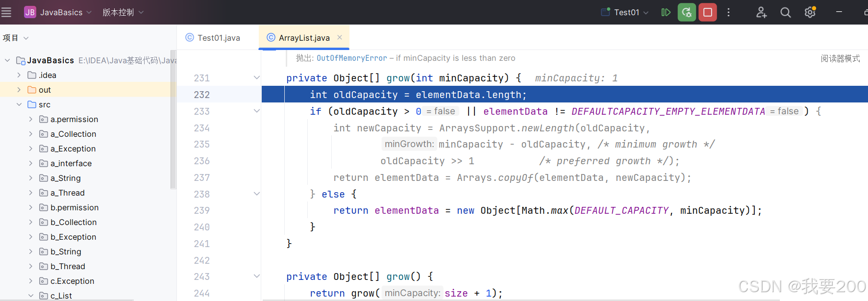Collapse the src folder
This screenshot has height=301, width=868.
coord(19,104)
